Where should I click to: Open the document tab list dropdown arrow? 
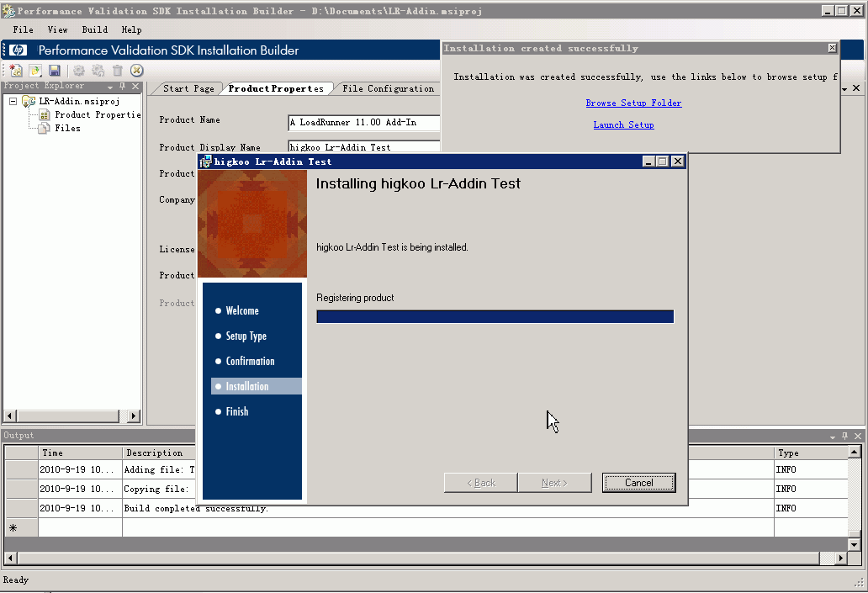pos(844,89)
